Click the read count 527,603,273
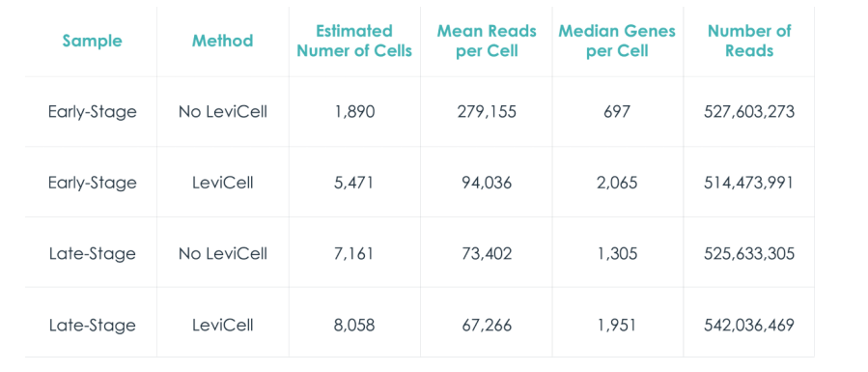This screenshot has height=372, width=868. (749, 112)
